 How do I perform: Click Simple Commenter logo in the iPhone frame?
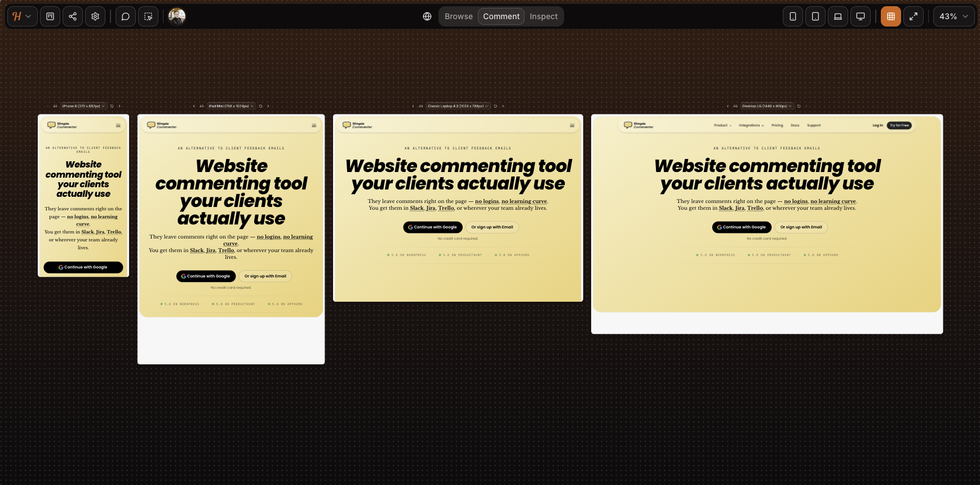pyautogui.click(x=62, y=125)
